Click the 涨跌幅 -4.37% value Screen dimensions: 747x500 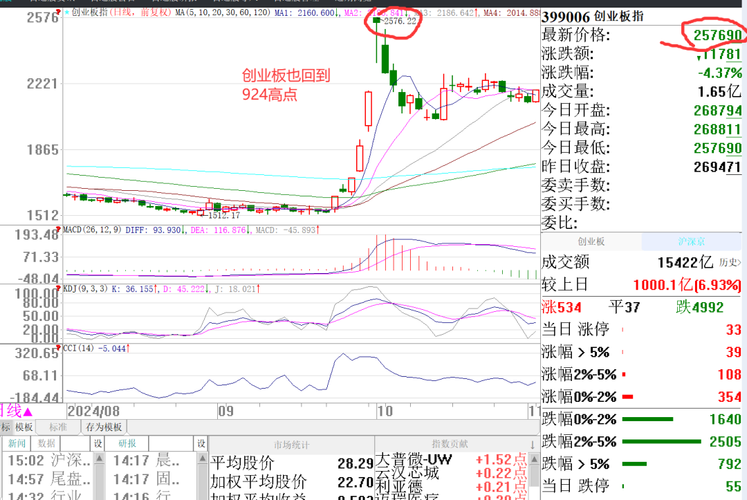720,73
